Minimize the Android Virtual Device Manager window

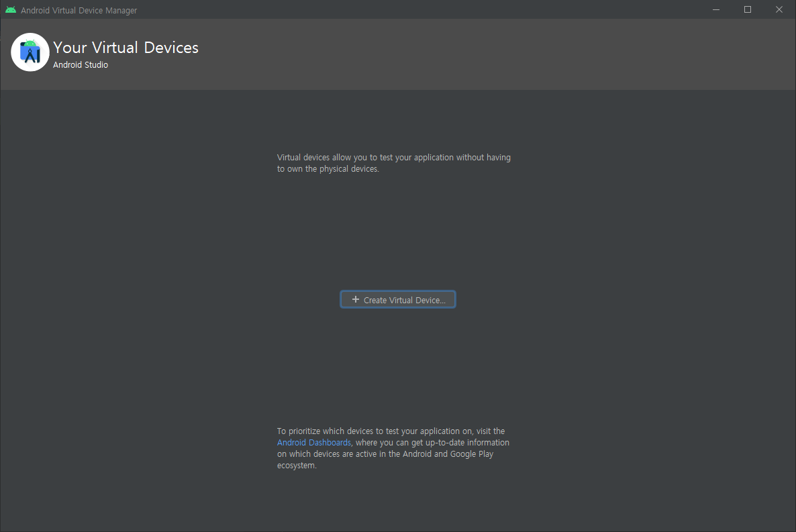[x=715, y=9]
